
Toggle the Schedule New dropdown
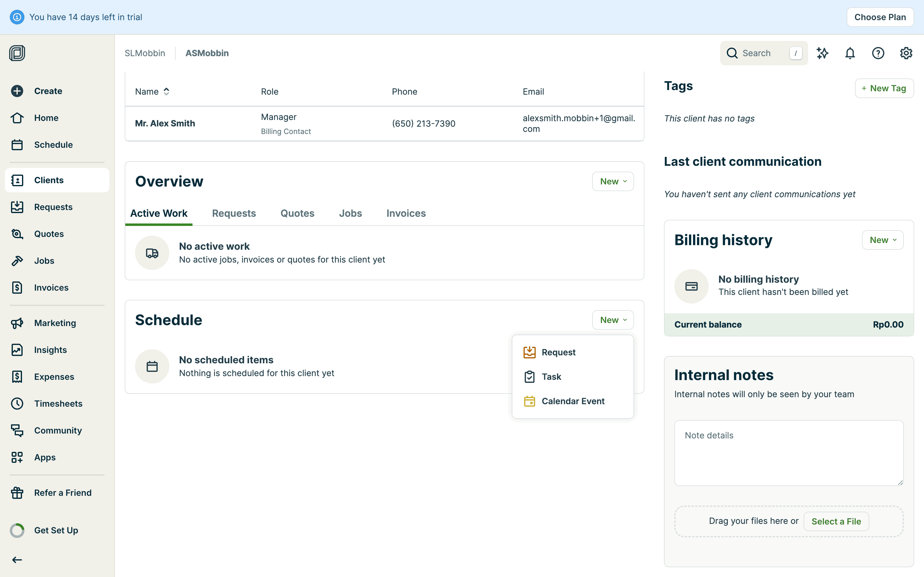tap(613, 320)
